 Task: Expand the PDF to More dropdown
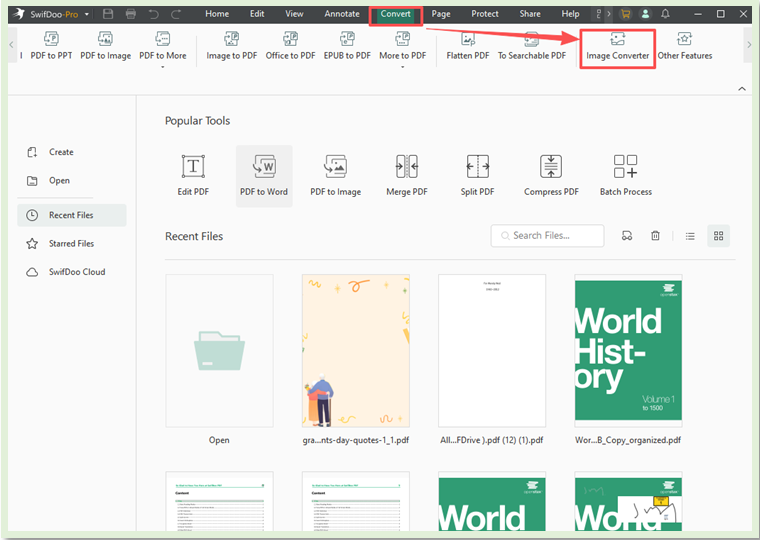coord(162,47)
